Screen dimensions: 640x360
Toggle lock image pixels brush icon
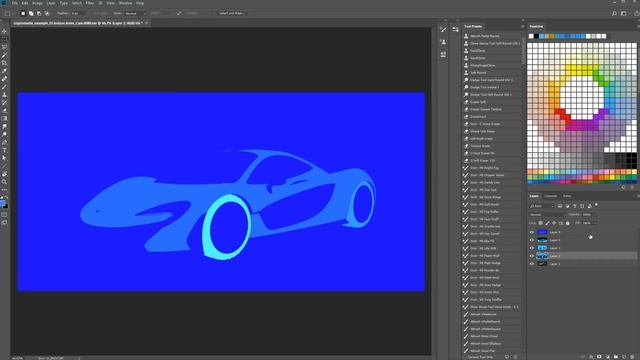click(547, 223)
